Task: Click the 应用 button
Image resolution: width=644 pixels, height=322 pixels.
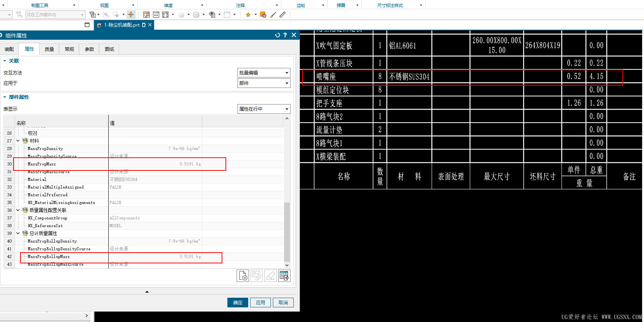Action: 261,302
